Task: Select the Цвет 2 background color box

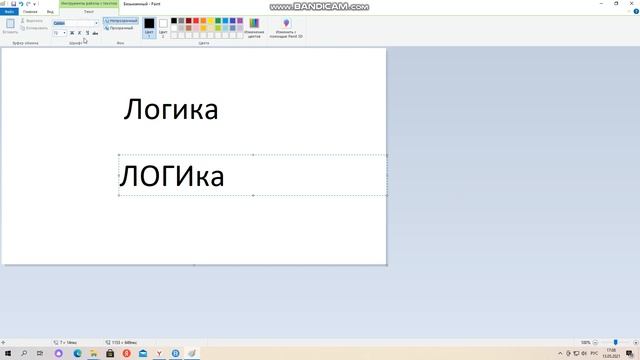Action: point(163,28)
